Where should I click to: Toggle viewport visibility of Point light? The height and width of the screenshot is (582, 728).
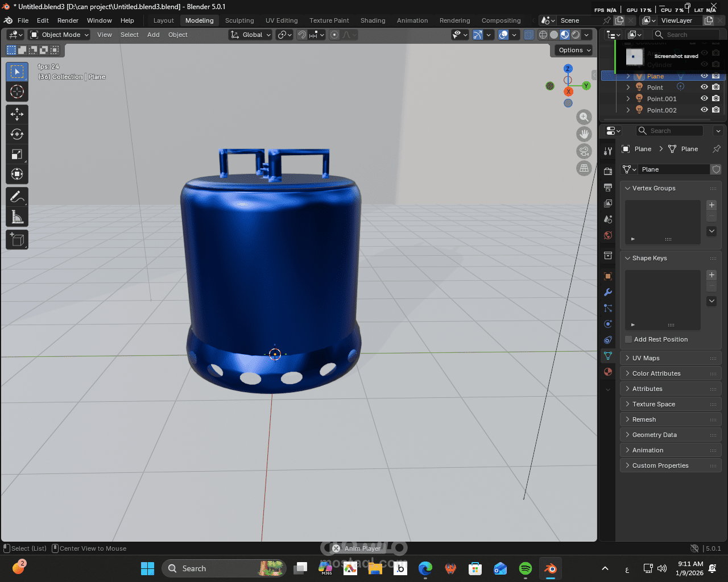[704, 87]
